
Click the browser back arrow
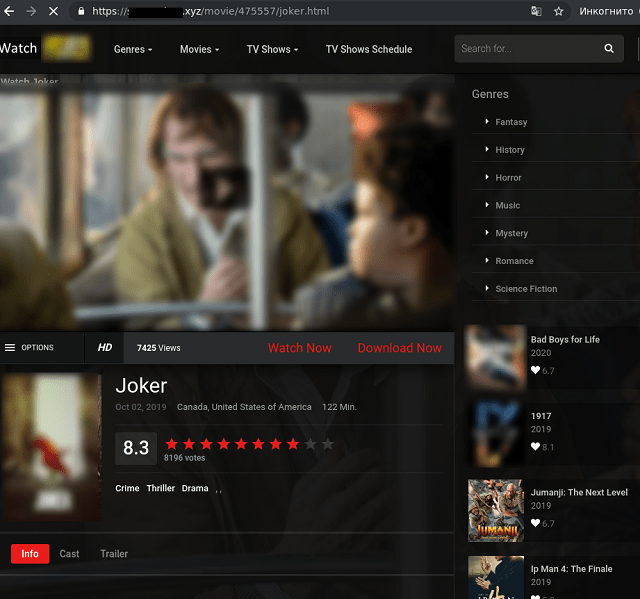[9, 11]
